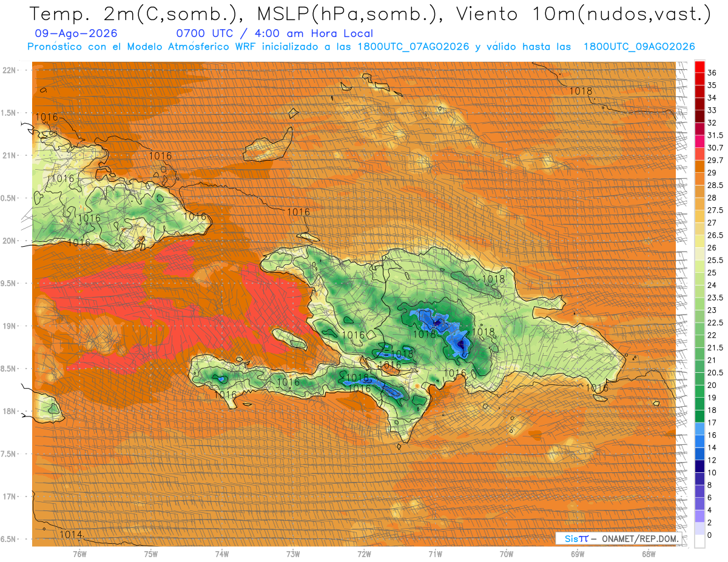Click legend value 12

click(x=712, y=460)
